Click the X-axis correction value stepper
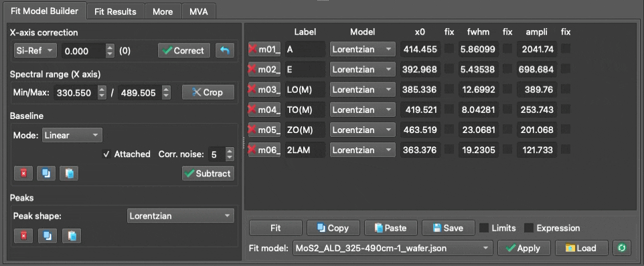This screenshot has height=266, width=644. [110, 51]
